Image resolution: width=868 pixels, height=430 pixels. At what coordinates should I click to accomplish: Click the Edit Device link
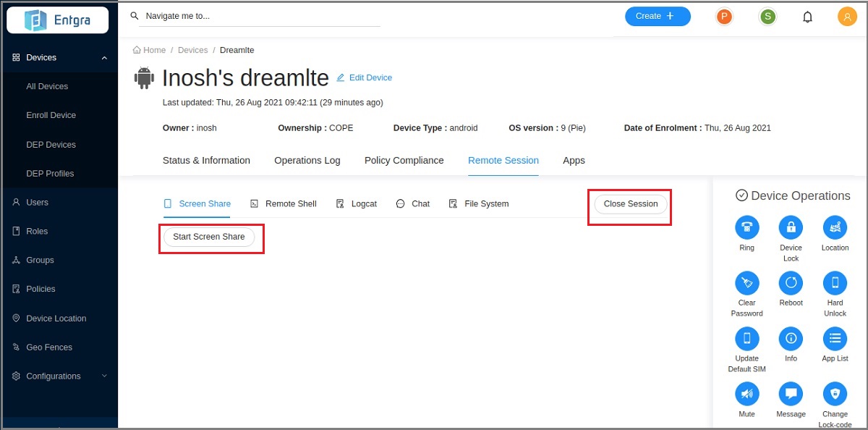pyautogui.click(x=365, y=77)
